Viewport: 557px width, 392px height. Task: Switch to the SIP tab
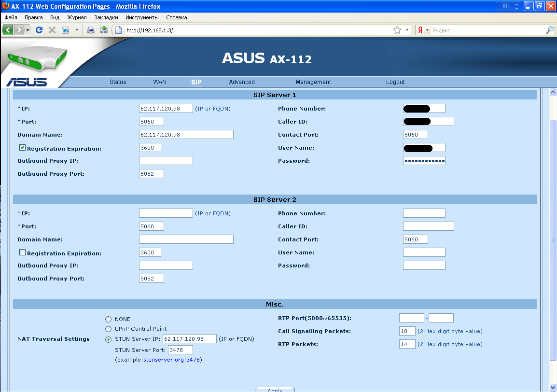tap(196, 82)
